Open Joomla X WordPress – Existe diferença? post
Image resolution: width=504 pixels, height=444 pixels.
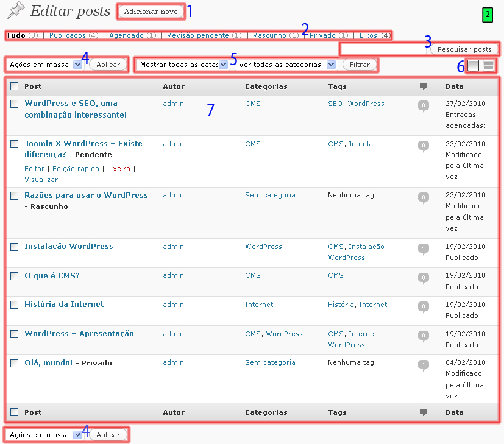[x=83, y=149]
